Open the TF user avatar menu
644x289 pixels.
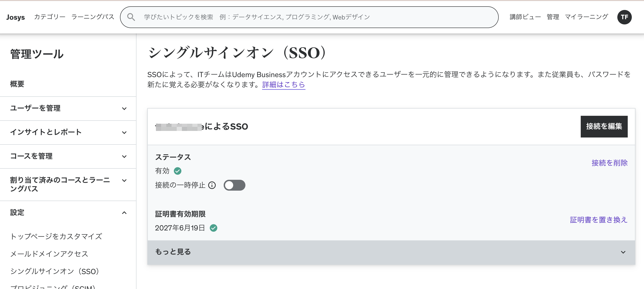pyautogui.click(x=624, y=17)
